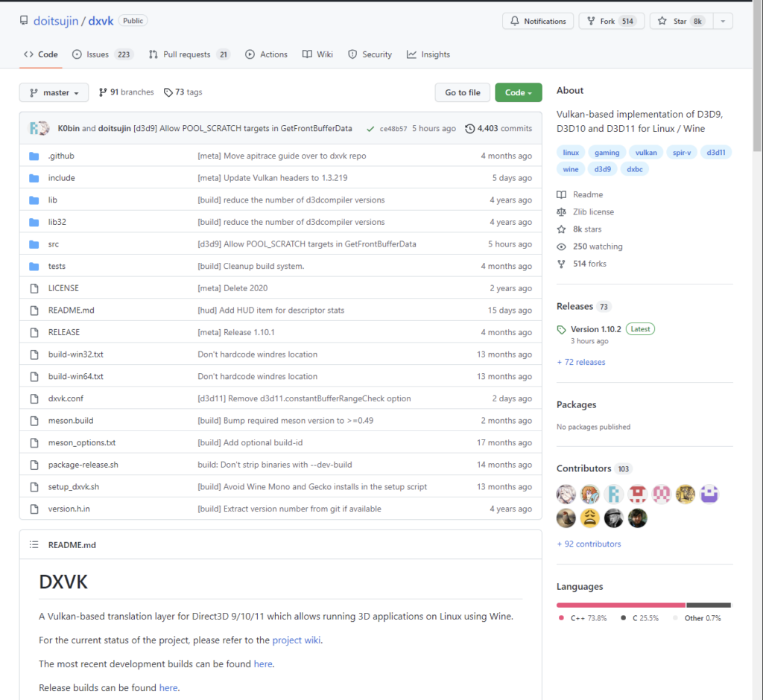763x700 pixels.
Task: Click the watching eye icon
Action: 562,246
